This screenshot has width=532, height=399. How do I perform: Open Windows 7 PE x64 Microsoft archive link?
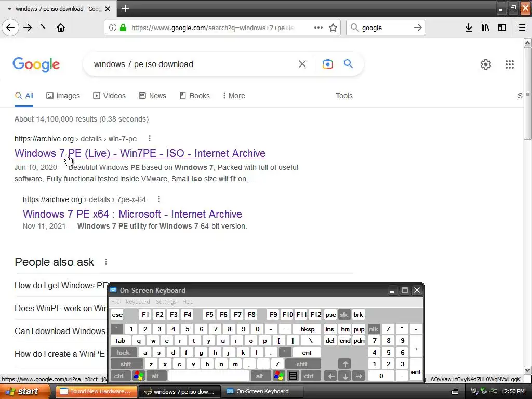click(132, 214)
